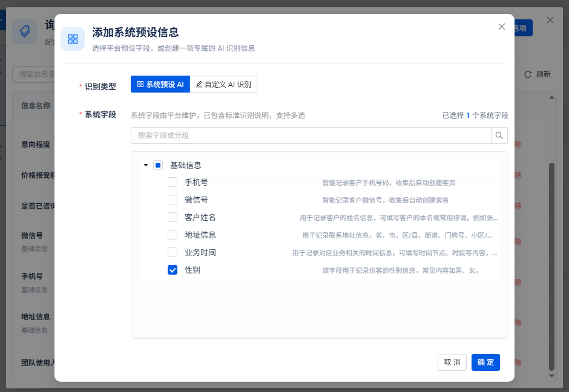This screenshot has width=569, height=392.
Task: Check the 手机号 checkbox
Action: pos(173,182)
